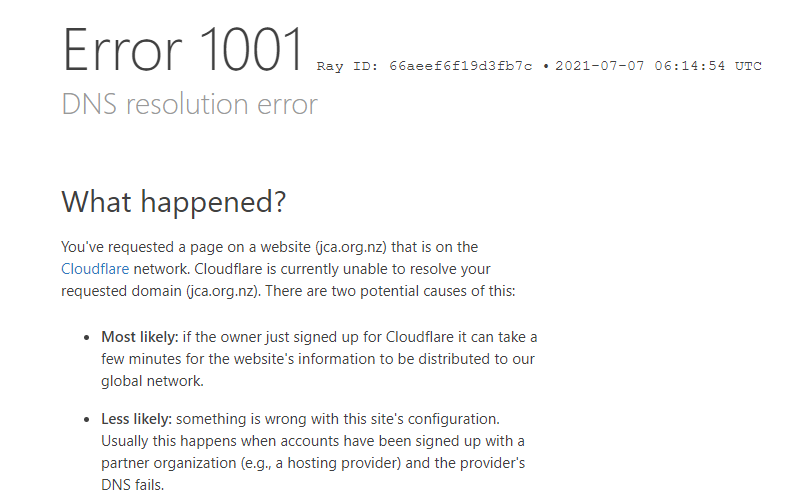Click the What happened? heading

(x=174, y=202)
